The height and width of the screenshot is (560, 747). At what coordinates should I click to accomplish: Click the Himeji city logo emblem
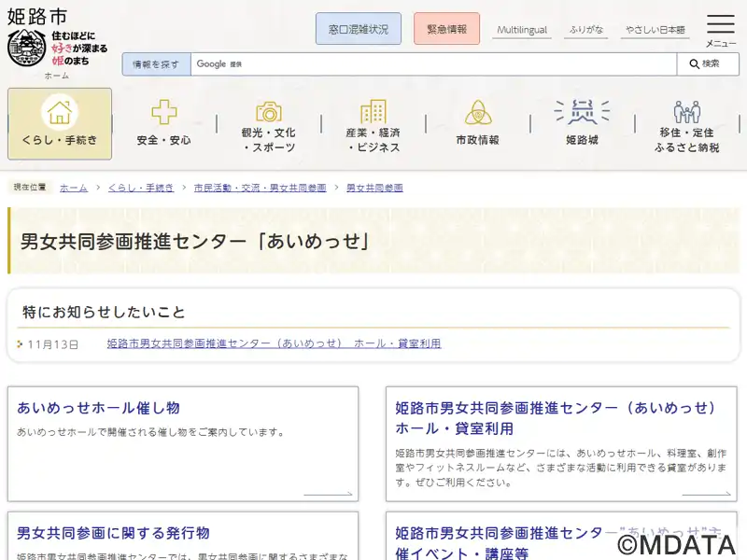click(x=26, y=47)
